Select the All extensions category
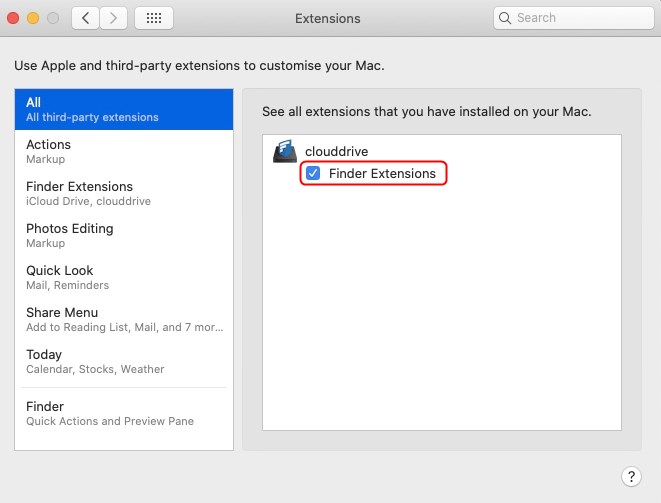 [x=124, y=109]
